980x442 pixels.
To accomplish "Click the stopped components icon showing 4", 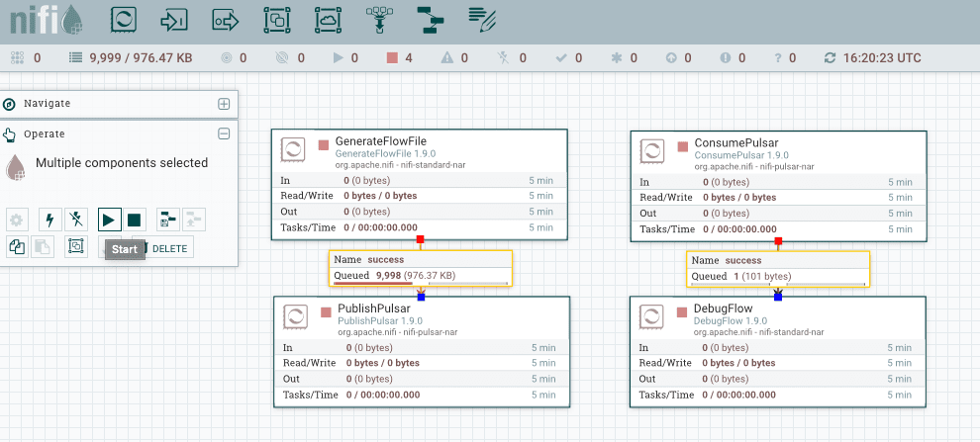I will pos(392,58).
